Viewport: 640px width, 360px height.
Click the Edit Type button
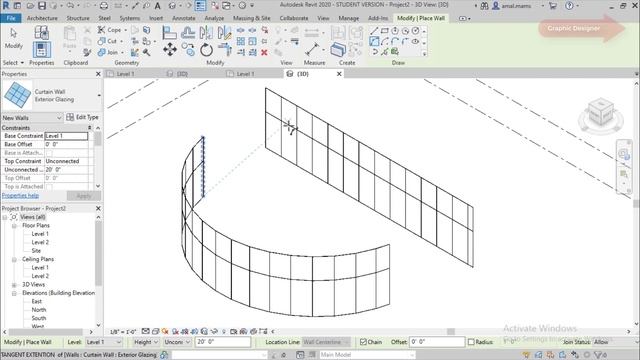pos(82,118)
